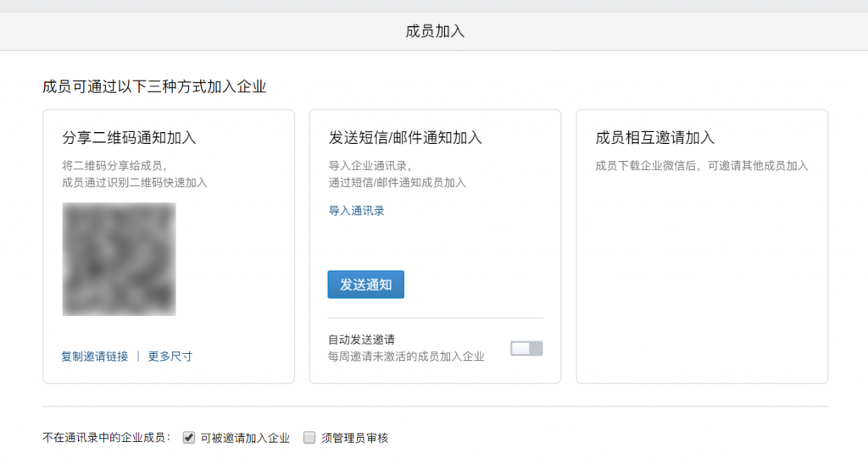Click the 复制邀请链接 link
Viewport: 868px width, 465px height.
95,357
